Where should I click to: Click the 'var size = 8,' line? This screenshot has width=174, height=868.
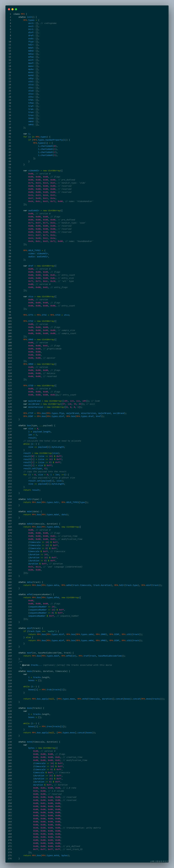(31, 429)
